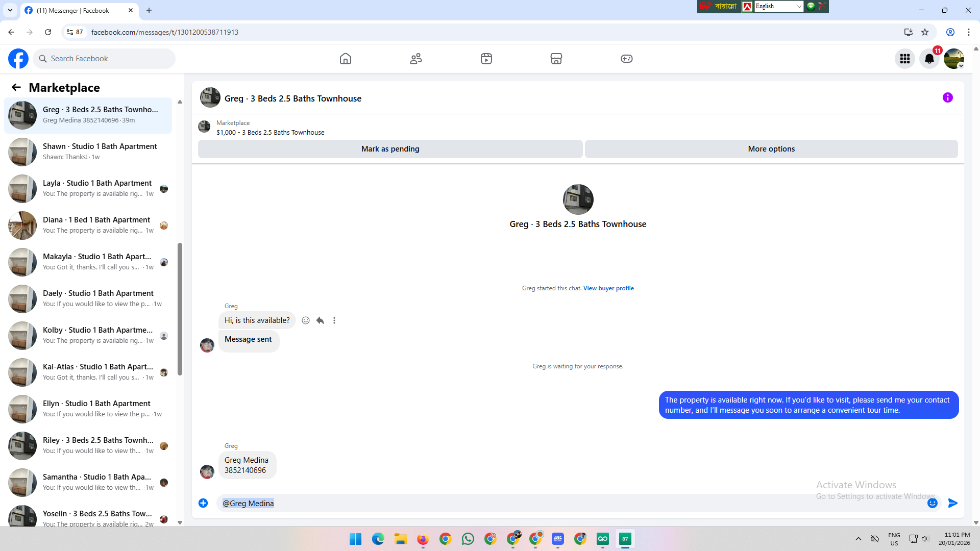Open Layla's Studio 1 Bath Apartment chat
The image size is (980, 551).
click(88, 189)
